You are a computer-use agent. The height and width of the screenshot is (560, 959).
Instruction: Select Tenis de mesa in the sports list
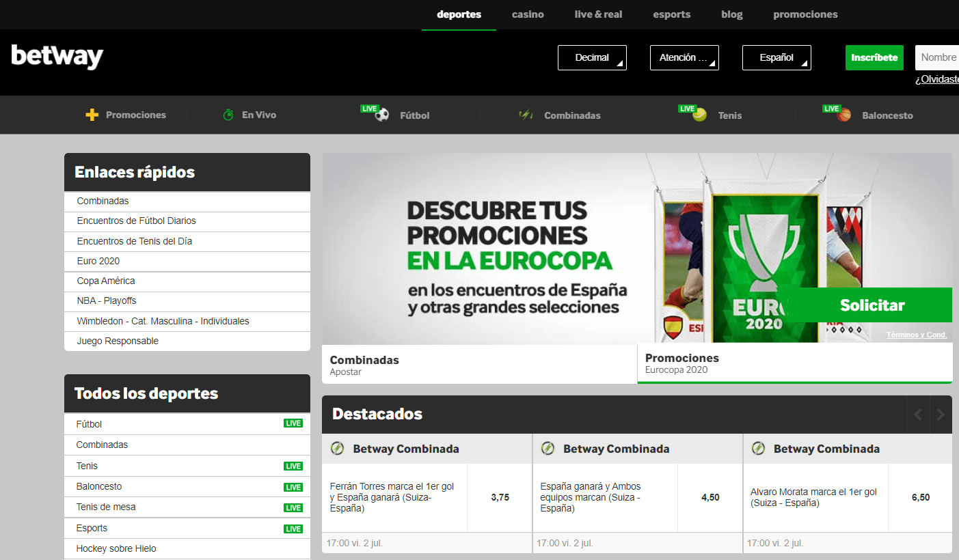pyautogui.click(x=187, y=507)
